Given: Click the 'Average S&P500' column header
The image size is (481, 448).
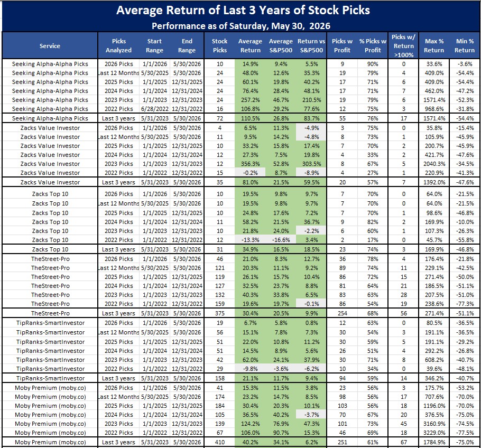Looking at the screenshot, I should pyautogui.click(x=281, y=45).
